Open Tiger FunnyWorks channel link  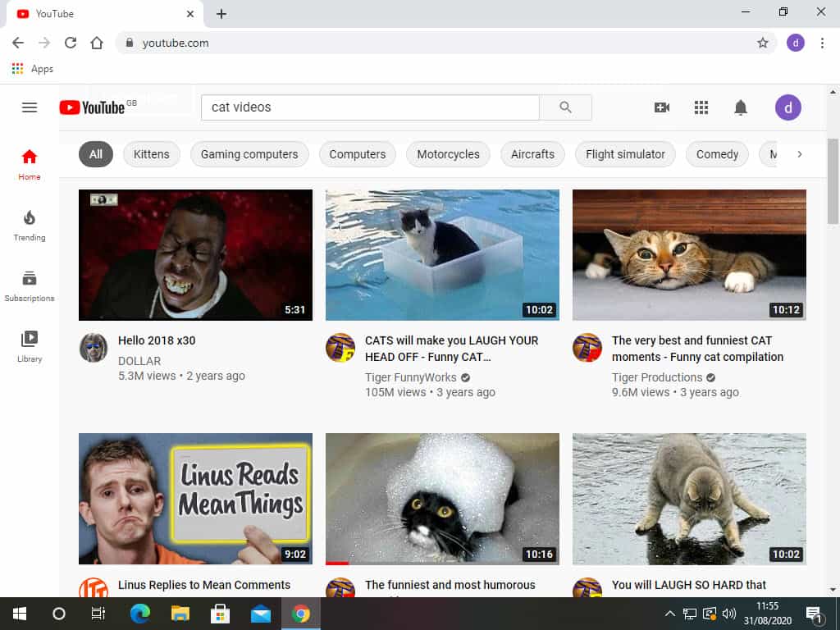(411, 377)
